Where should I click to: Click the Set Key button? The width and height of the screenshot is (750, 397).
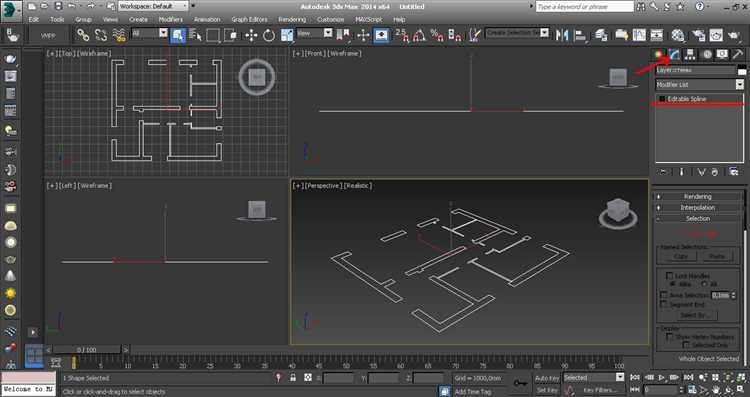547,390
